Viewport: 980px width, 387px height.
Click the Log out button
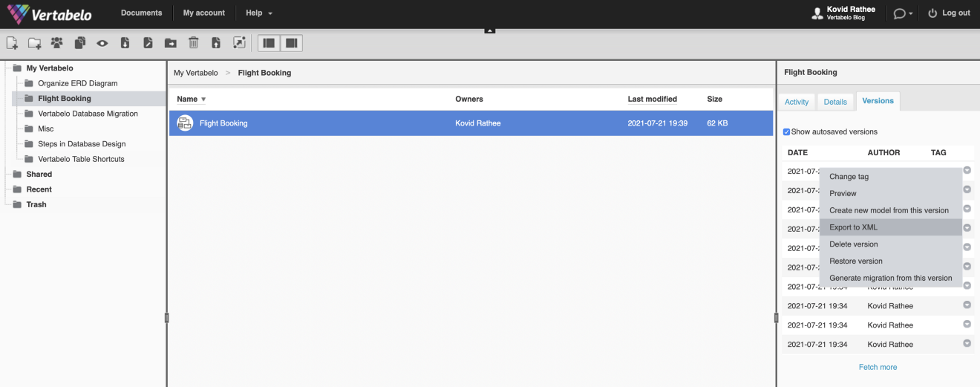(x=949, y=13)
